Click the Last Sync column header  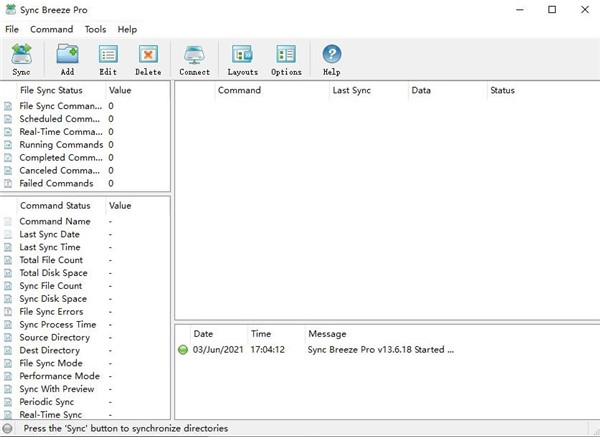click(x=354, y=90)
